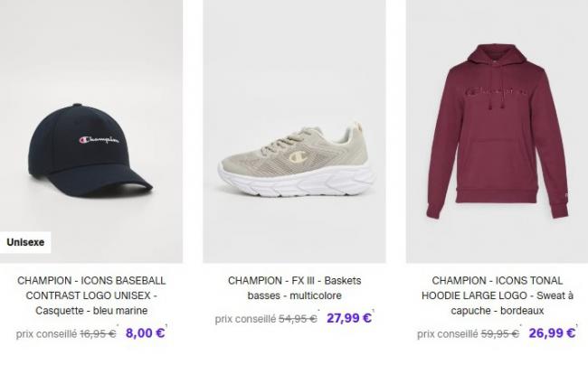
Task: Click the footnote marker beside the 26,99 € price
Action: tap(578, 327)
